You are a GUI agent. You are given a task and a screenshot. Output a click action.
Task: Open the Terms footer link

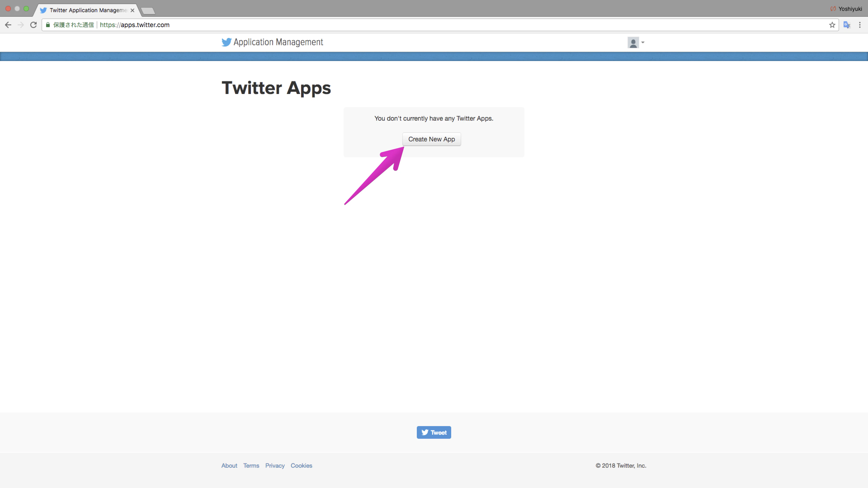(251, 465)
